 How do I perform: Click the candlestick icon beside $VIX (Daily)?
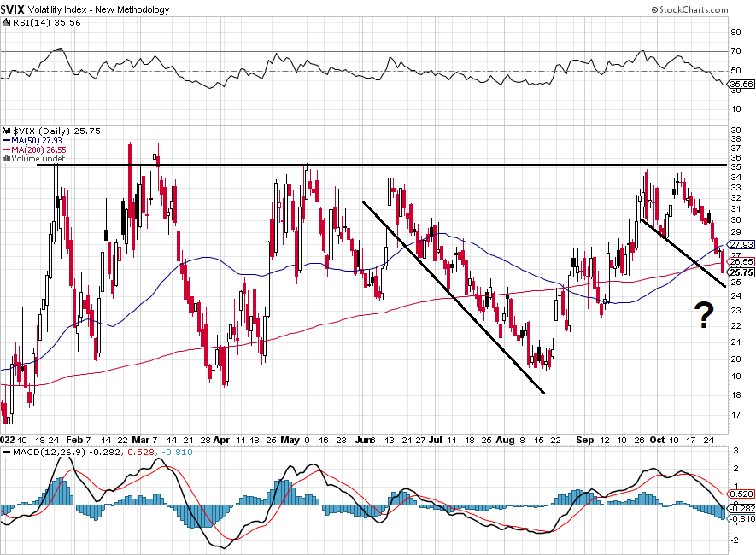7,131
